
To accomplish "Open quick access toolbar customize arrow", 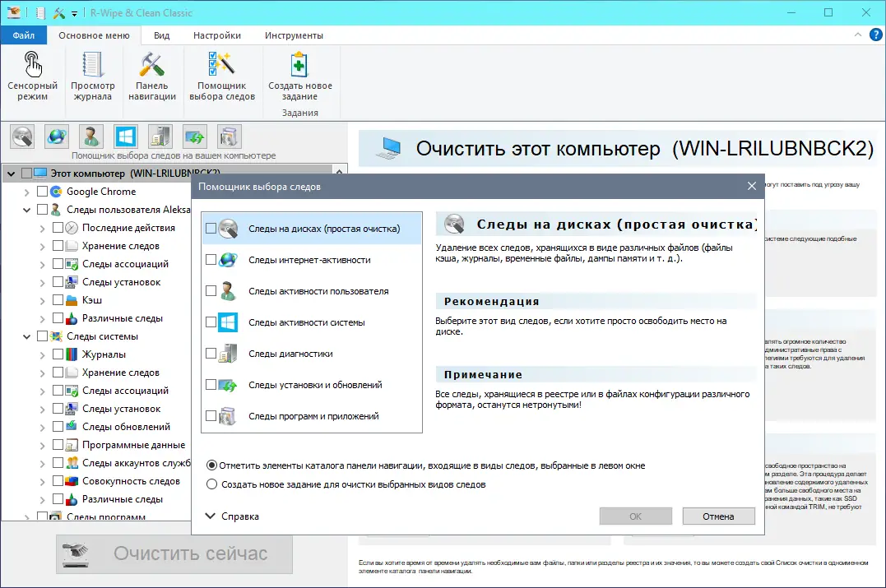I will coord(74,13).
